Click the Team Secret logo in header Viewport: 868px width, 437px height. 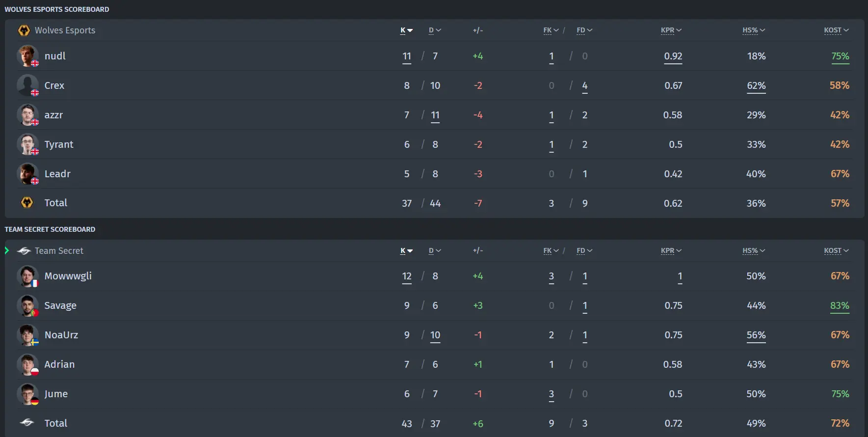24,251
